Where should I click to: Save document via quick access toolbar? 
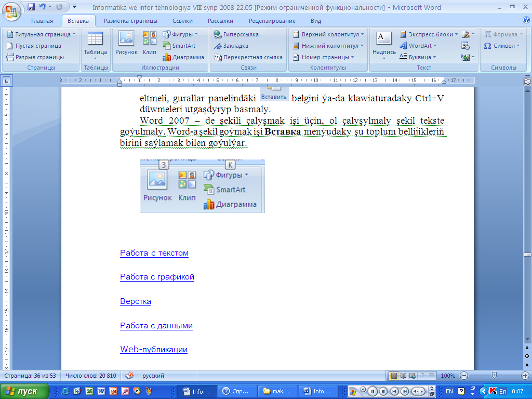31,7
